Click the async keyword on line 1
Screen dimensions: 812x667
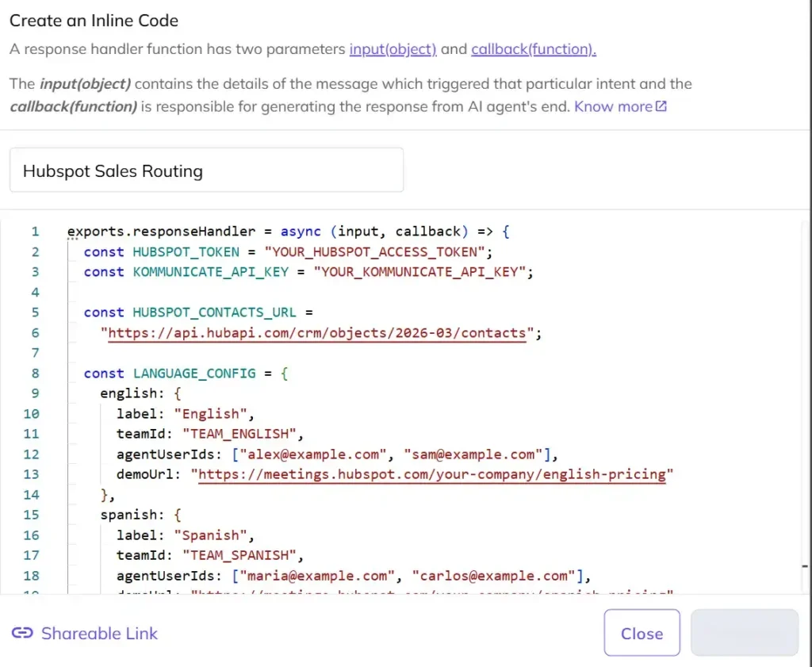tap(301, 232)
